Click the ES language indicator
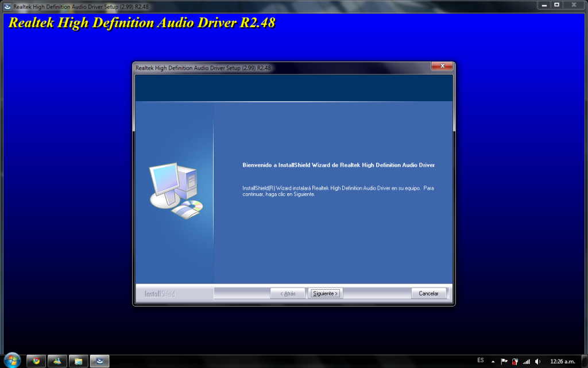 [x=481, y=361]
